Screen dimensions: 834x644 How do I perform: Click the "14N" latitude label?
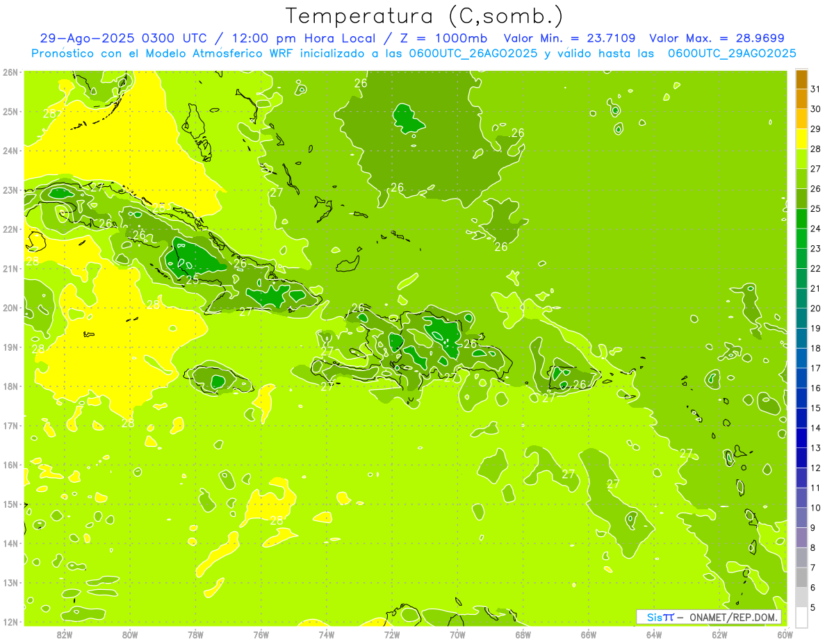(10, 543)
